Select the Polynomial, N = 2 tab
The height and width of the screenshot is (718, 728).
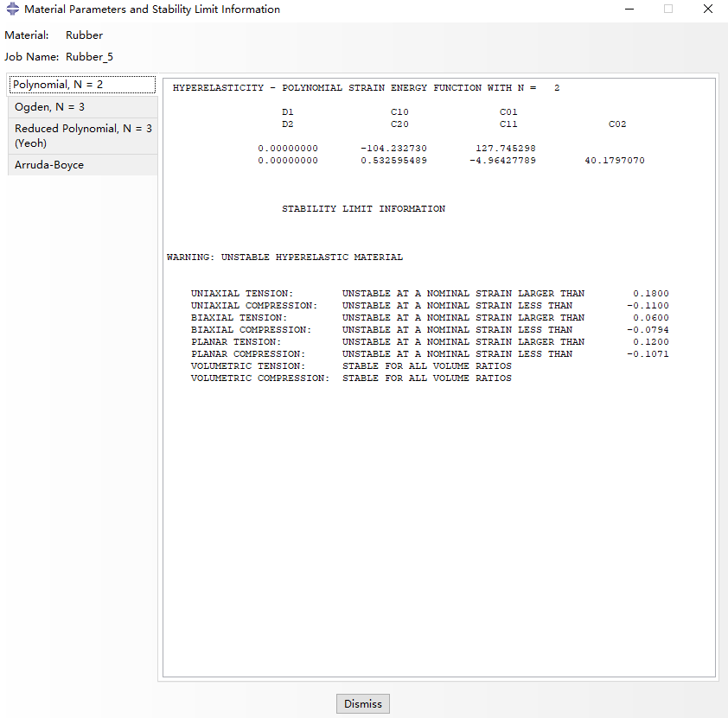coord(82,85)
